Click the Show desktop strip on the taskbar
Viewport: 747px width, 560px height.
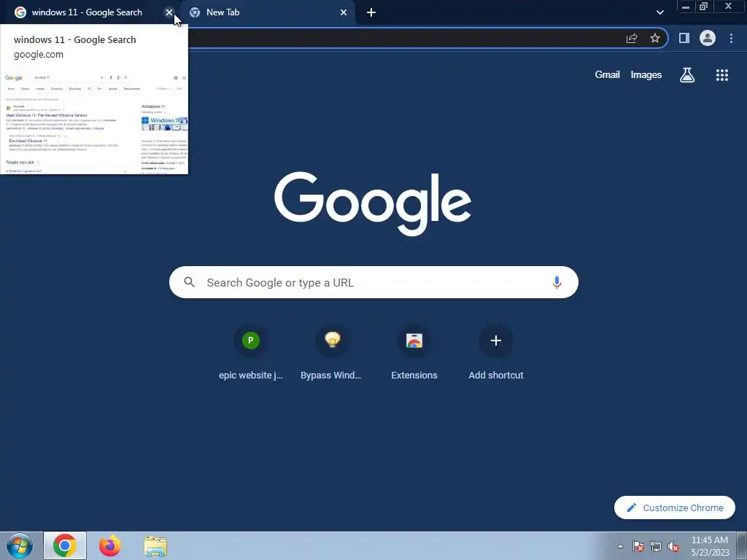pyautogui.click(x=742, y=545)
